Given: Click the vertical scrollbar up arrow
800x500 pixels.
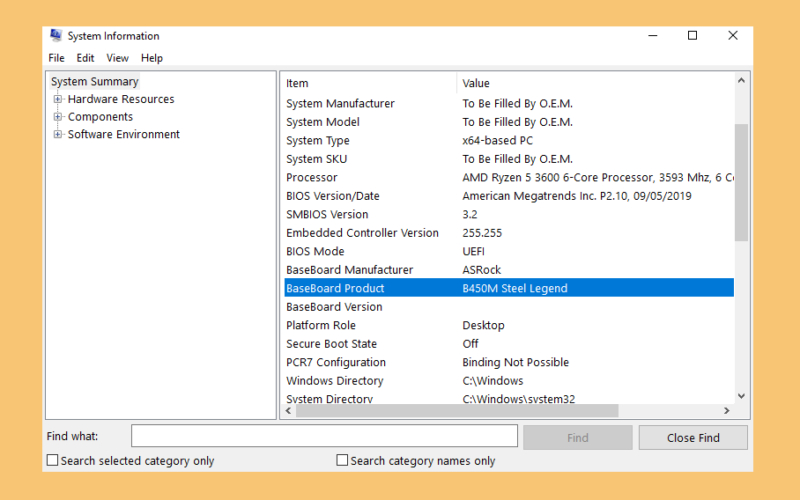Looking at the screenshot, I should click(741, 81).
